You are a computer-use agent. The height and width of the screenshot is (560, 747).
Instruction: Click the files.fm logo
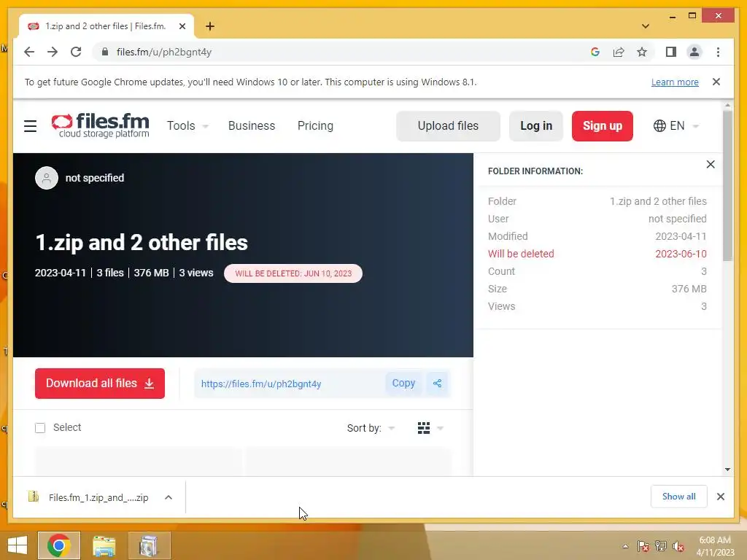101,125
